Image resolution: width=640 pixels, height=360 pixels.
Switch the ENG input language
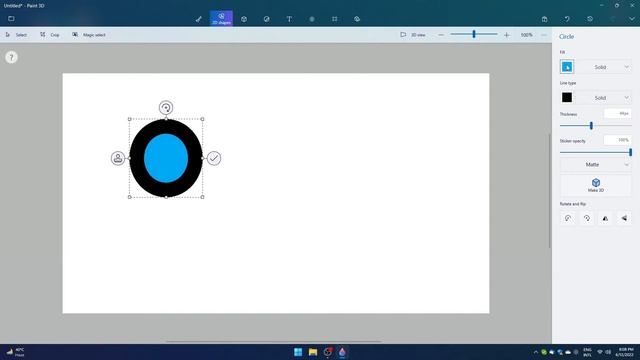point(587,352)
